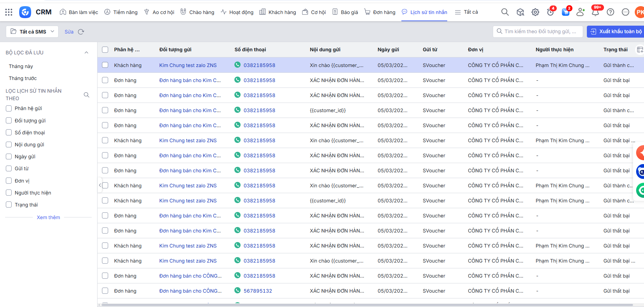Go to the Đơn hàng tab
The height and width of the screenshot is (307, 644).
[379, 12]
